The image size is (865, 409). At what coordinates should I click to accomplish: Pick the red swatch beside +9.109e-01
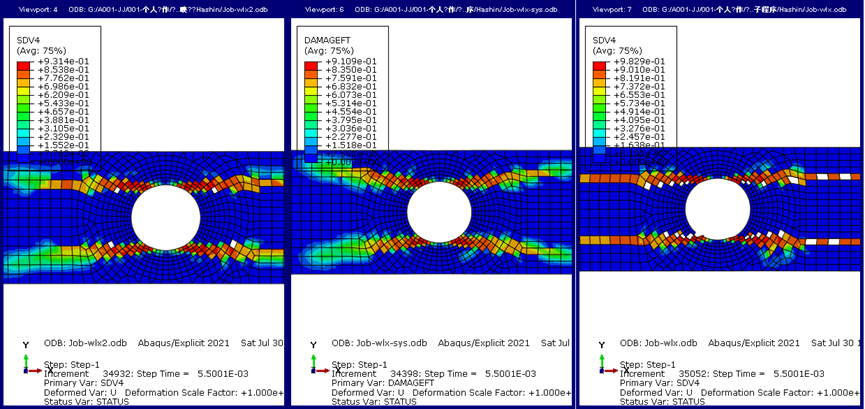pyautogui.click(x=311, y=66)
